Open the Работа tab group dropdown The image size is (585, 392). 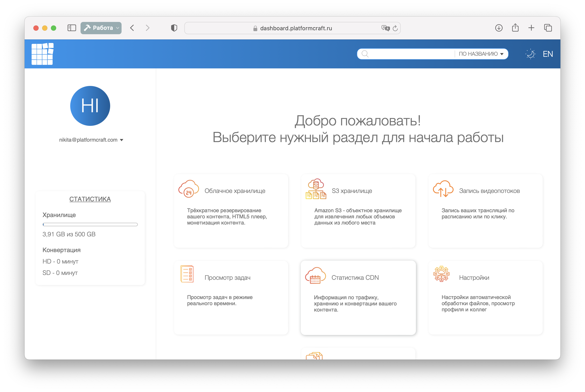click(101, 28)
